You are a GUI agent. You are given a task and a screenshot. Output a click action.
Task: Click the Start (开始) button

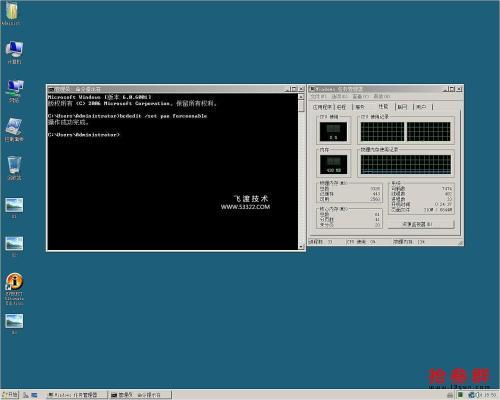10,395
